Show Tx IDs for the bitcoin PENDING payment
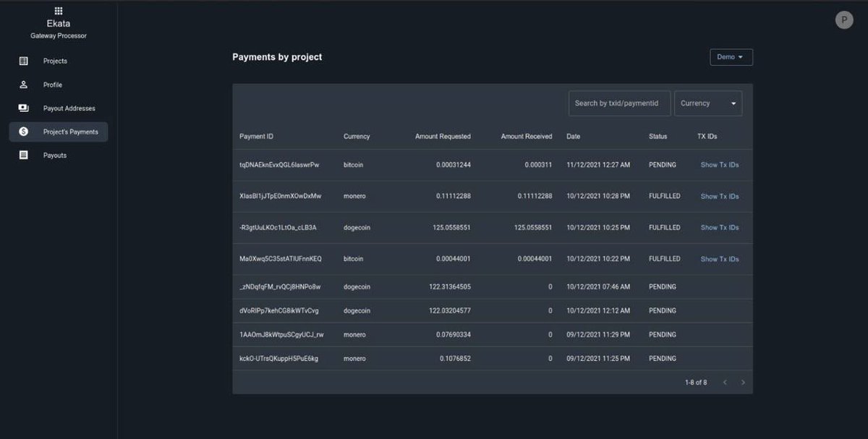Screen dimensions: 868x439 point(719,164)
